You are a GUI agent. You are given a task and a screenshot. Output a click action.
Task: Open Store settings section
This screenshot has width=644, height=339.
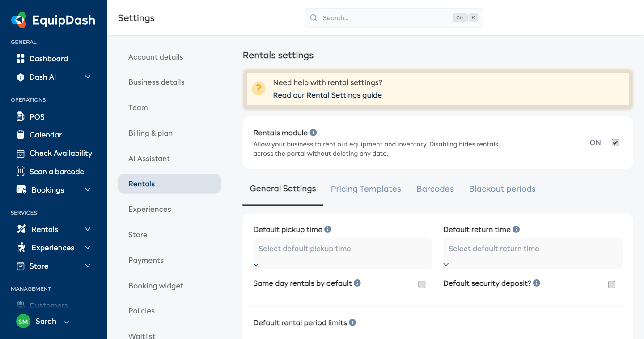138,235
